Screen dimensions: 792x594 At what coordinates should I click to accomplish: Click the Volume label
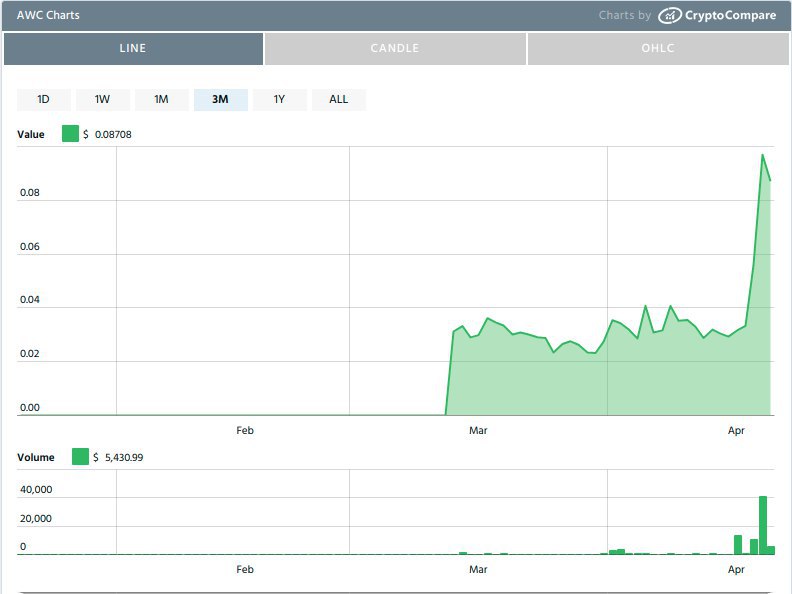[x=36, y=458]
